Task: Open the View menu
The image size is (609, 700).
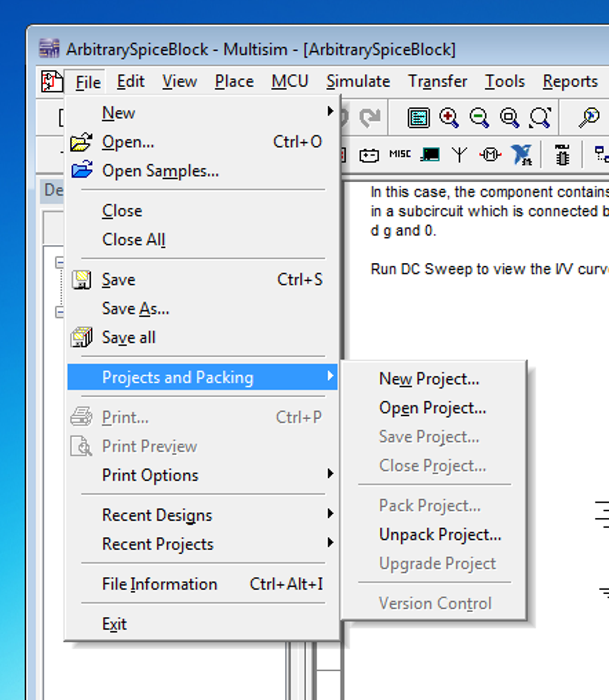Action: 180,82
